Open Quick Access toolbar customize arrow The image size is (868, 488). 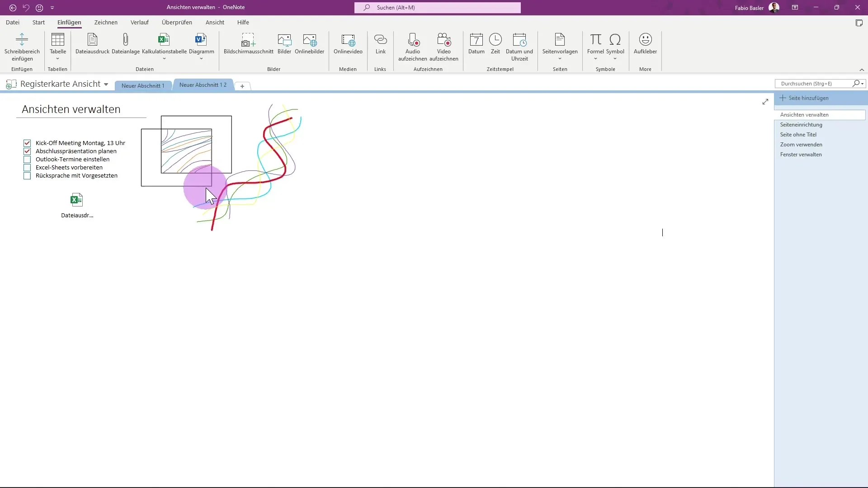(x=52, y=8)
